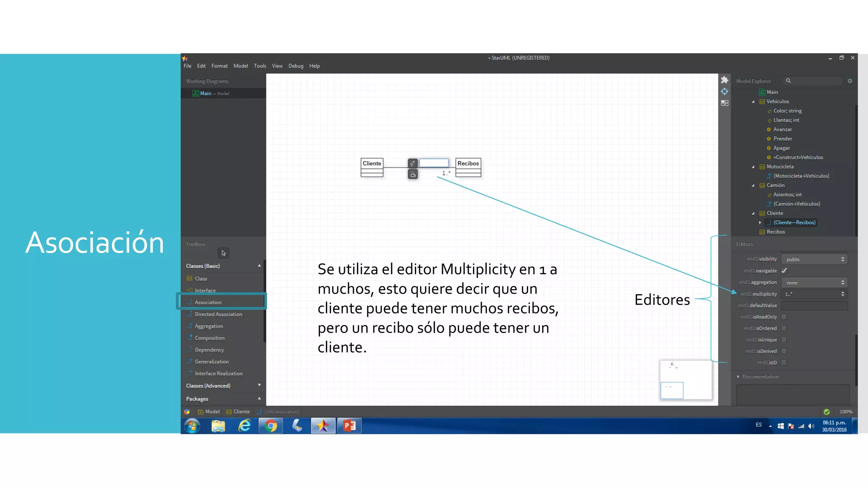Open the Model menu
The height and width of the screenshot is (488, 868).
coord(241,66)
